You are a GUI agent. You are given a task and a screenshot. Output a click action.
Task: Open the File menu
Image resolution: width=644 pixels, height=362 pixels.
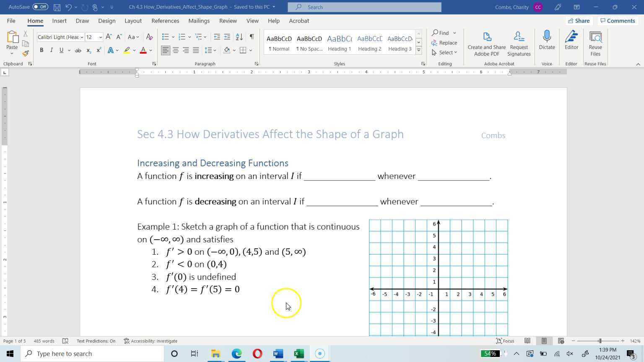[x=11, y=21]
